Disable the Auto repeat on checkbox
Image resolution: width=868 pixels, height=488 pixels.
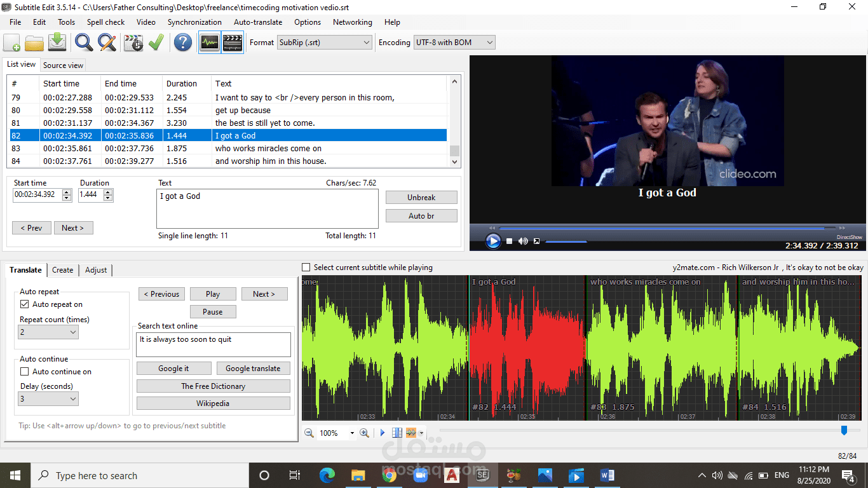pyautogui.click(x=25, y=304)
